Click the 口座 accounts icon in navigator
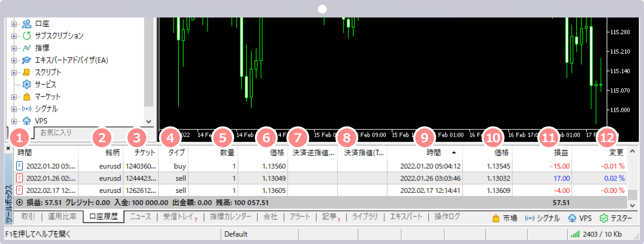The width and height of the screenshot is (644, 244). pos(26,24)
